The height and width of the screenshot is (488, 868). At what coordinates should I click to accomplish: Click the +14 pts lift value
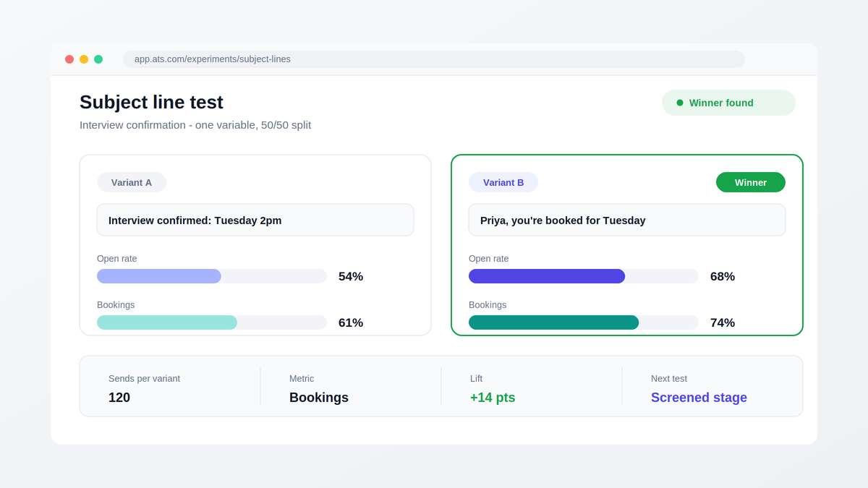pos(493,398)
